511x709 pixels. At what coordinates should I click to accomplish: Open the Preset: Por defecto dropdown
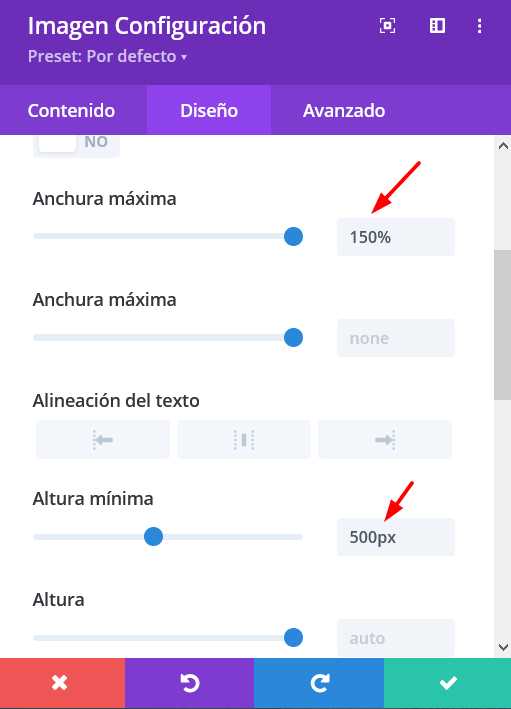pyautogui.click(x=107, y=57)
